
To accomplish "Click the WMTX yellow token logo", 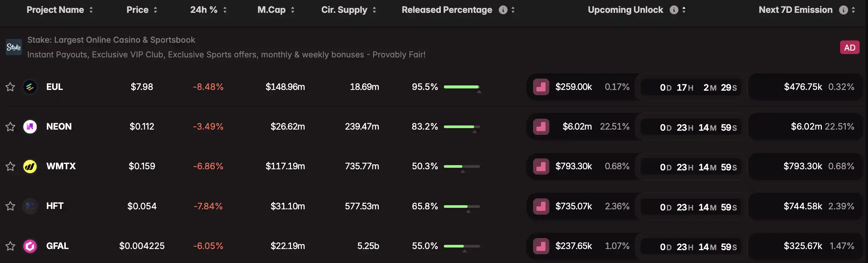I will (30, 166).
